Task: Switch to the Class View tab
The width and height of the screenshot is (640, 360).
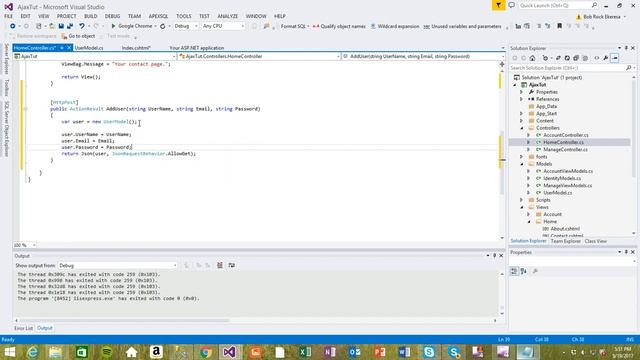Action: click(x=596, y=241)
